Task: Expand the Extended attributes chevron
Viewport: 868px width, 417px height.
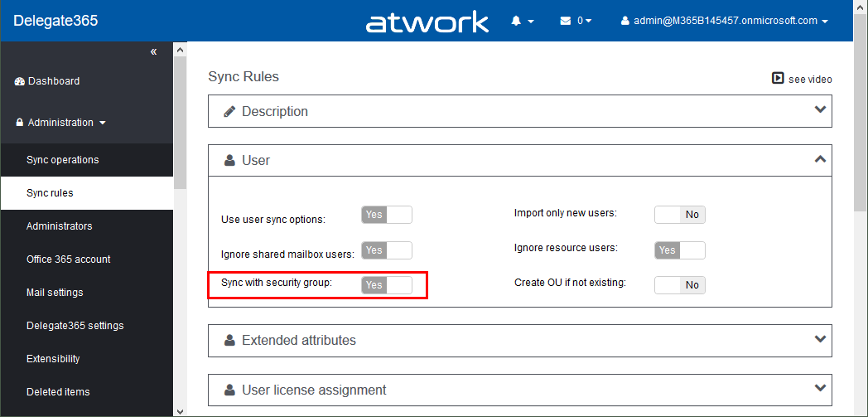Action: 821,338
